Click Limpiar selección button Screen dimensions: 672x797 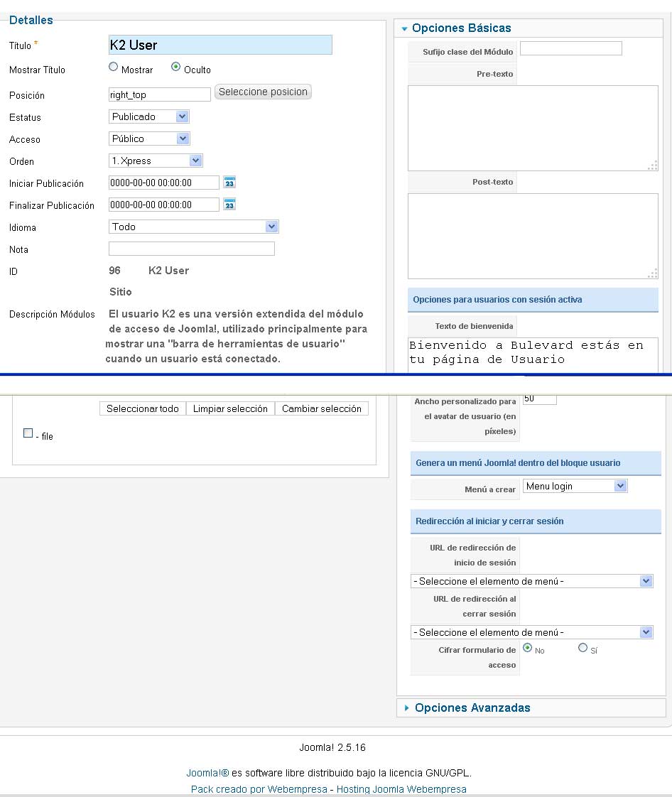[x=230, y=408]
